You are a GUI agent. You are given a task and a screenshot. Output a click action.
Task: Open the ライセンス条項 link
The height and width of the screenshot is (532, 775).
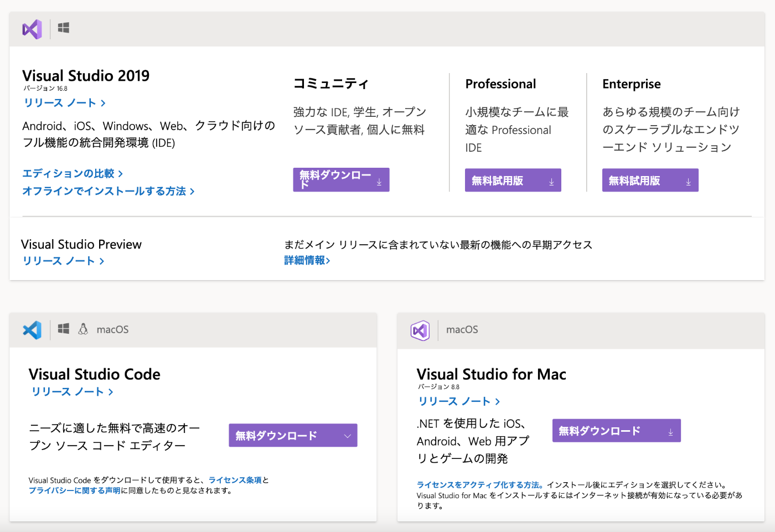(x=235, y=480)
